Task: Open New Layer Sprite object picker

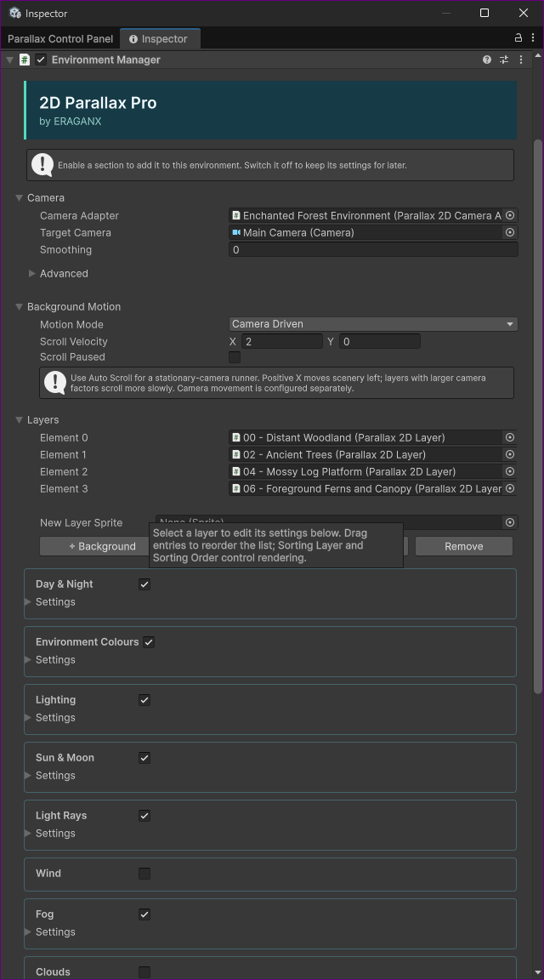Action: pos(510,522)
